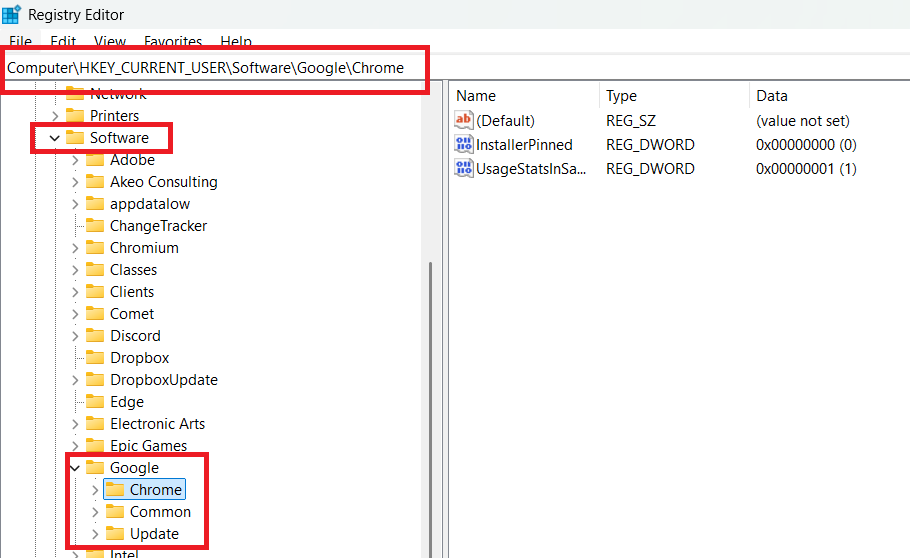Image resolution: width=910 pixels, height=558 pixels.
Task: Select the Google folder icon
Action: pos(95,467)
